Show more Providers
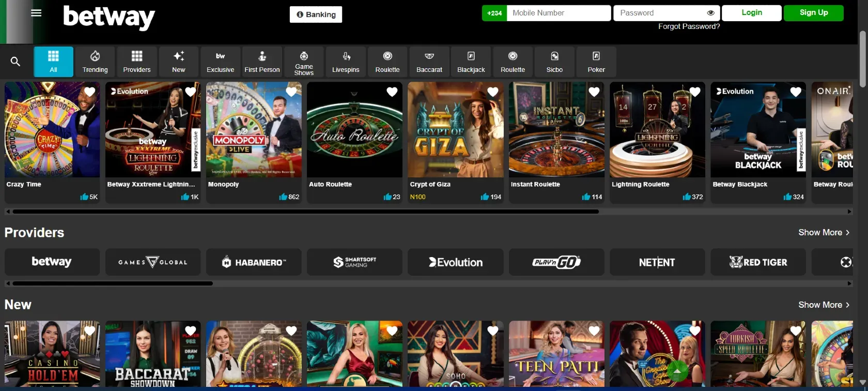Viewport: 868px width, 391px height. pyautogui.click(x=824, y=232)
